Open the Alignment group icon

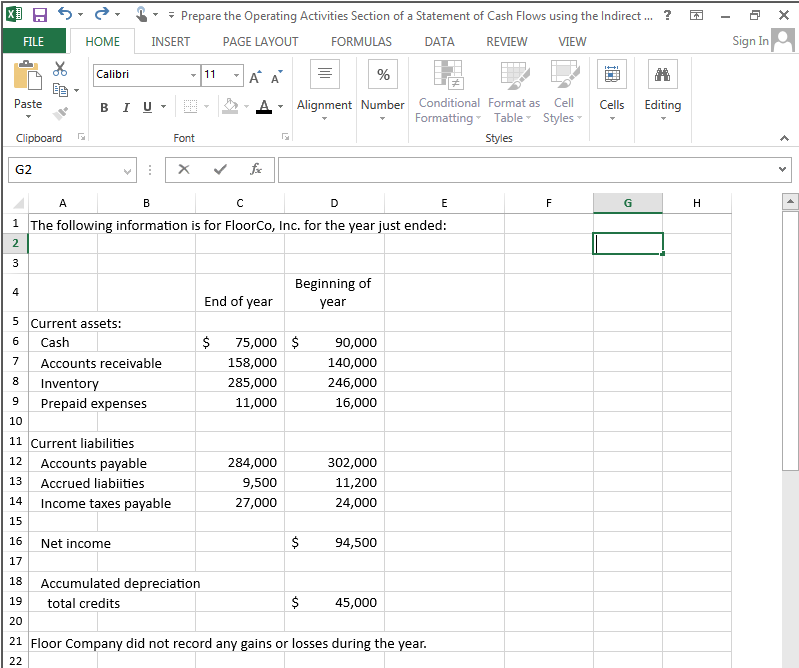[x=325, y=73]
